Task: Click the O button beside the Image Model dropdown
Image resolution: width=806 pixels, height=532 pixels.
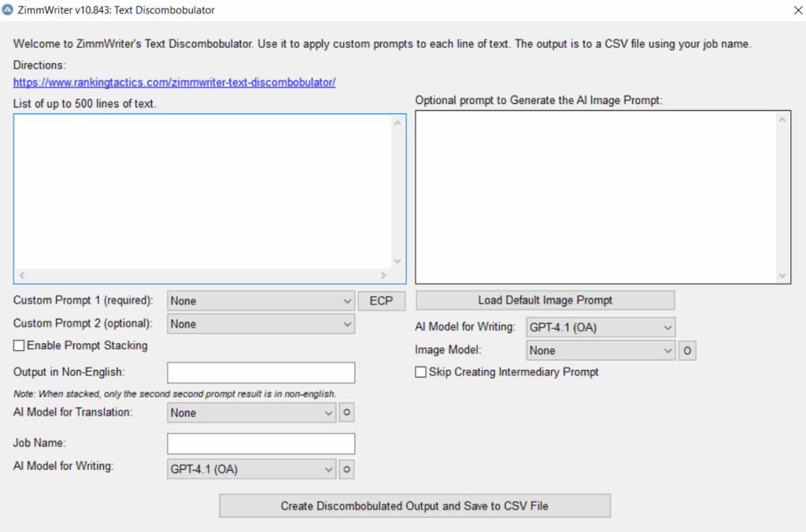Action: pyautogui.click(x=687, y=350)
